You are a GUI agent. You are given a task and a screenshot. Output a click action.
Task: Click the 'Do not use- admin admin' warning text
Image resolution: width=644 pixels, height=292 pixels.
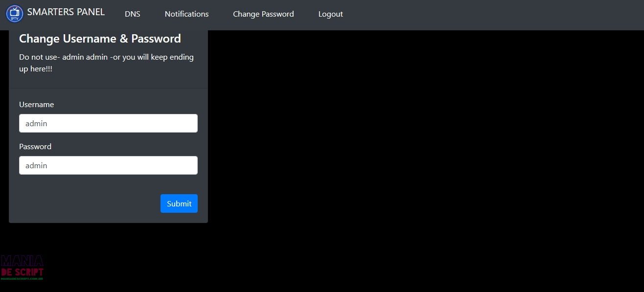point(106,63)
